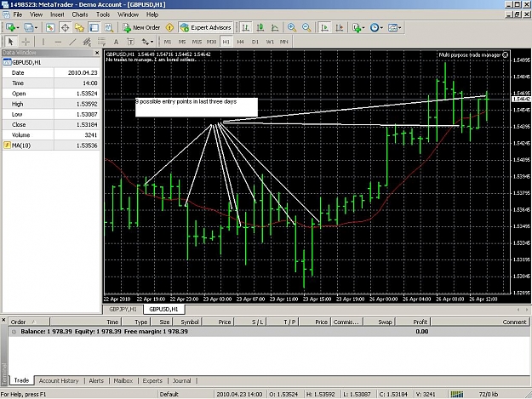
Task: Toggle the Market Watch window icon
Action: point(50,28)
